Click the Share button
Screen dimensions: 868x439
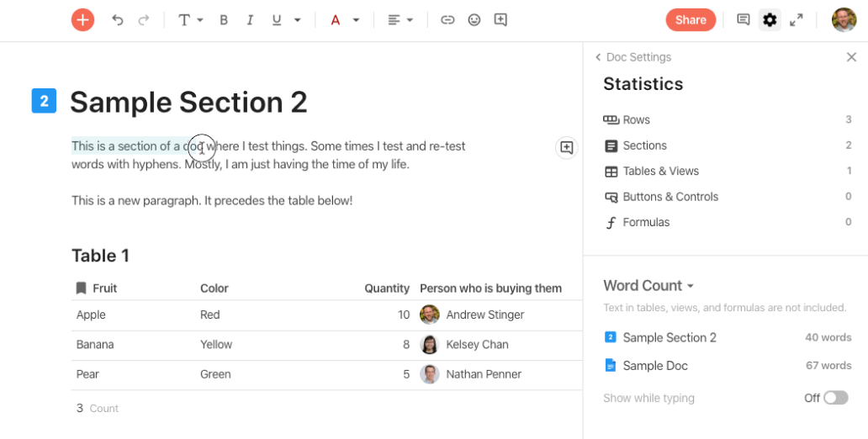pos(691,20)
